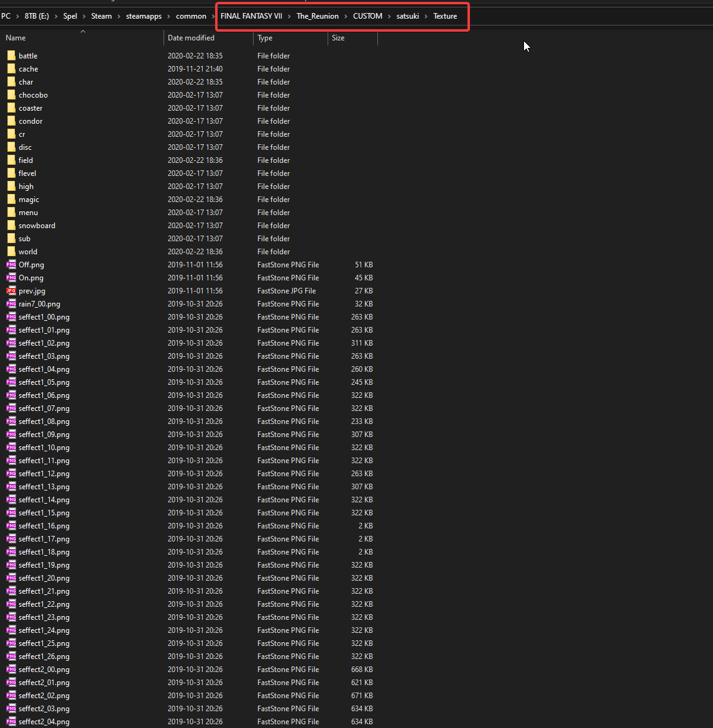This screenshot has height=728, width=713.
Task: Navigate to the Steam breadcrumb
Action: pos(101,16)
